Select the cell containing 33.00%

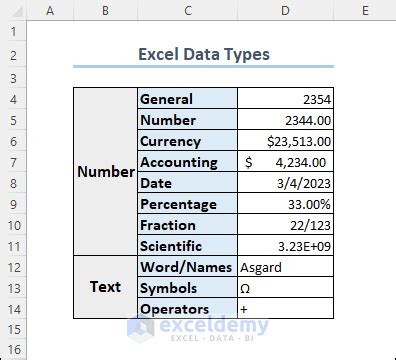pos(286,204)
